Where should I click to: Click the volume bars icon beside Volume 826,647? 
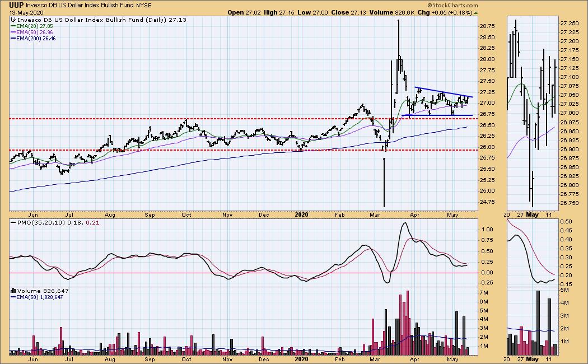pos(13,291)
